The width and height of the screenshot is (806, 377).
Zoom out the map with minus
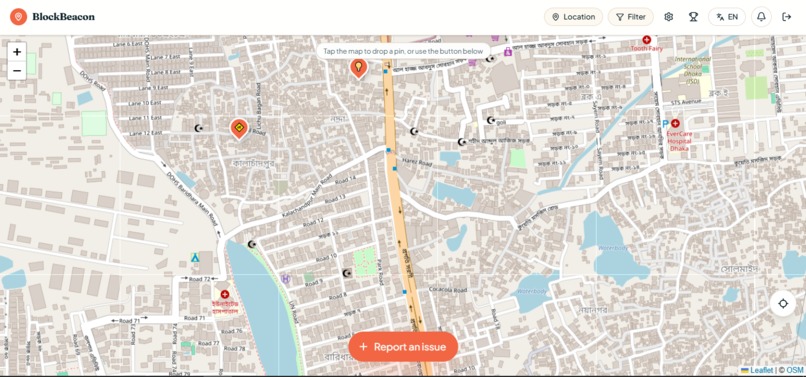point(17,70)
